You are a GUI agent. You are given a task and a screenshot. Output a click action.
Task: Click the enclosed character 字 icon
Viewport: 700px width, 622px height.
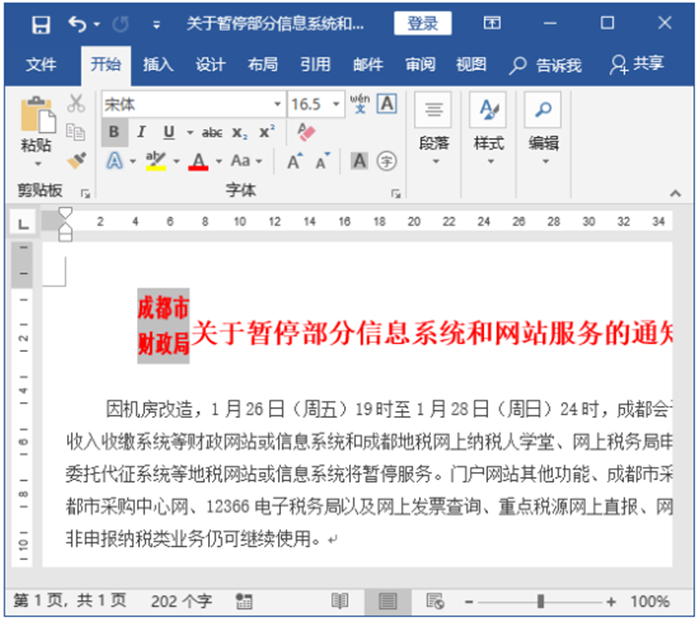click(x=386, y=161)
